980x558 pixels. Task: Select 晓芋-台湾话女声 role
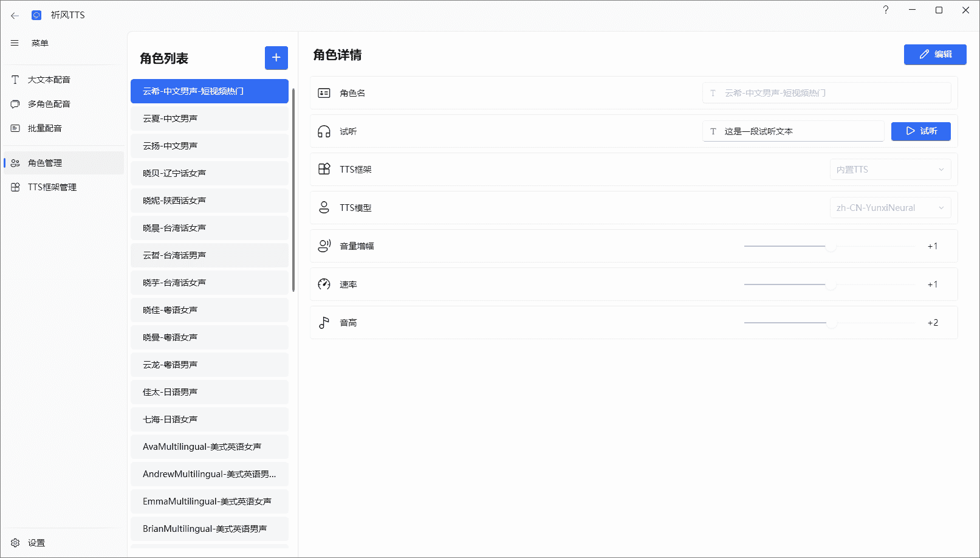(210, 283)
